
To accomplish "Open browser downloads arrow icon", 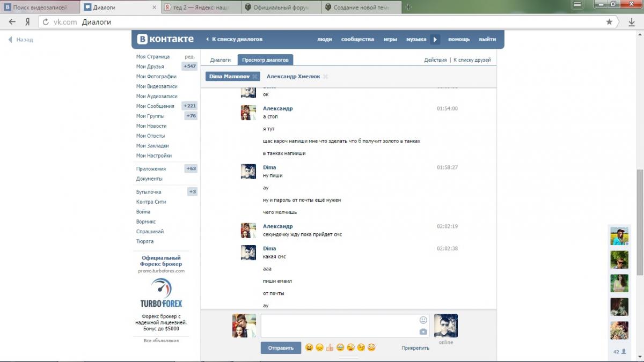I will (632, 22).
